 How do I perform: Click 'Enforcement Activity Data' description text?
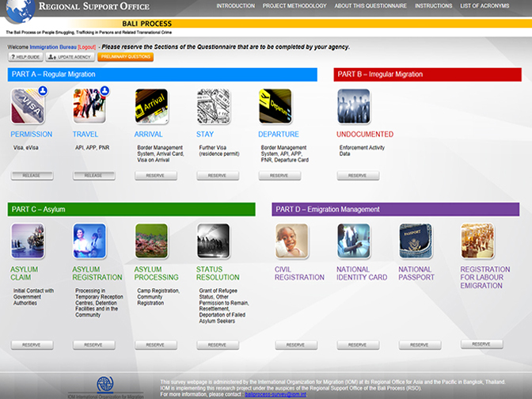(x=362, y=150)
